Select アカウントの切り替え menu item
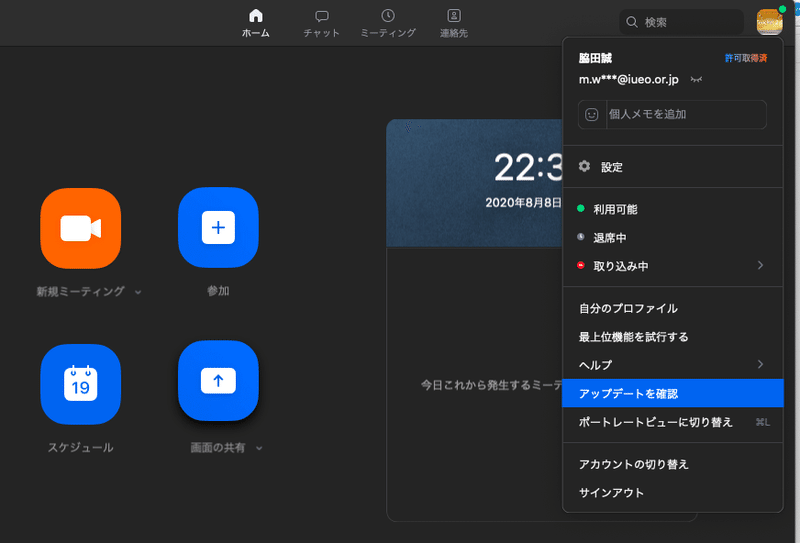Viewport: 800px width, 543px height. coord(672,464)
